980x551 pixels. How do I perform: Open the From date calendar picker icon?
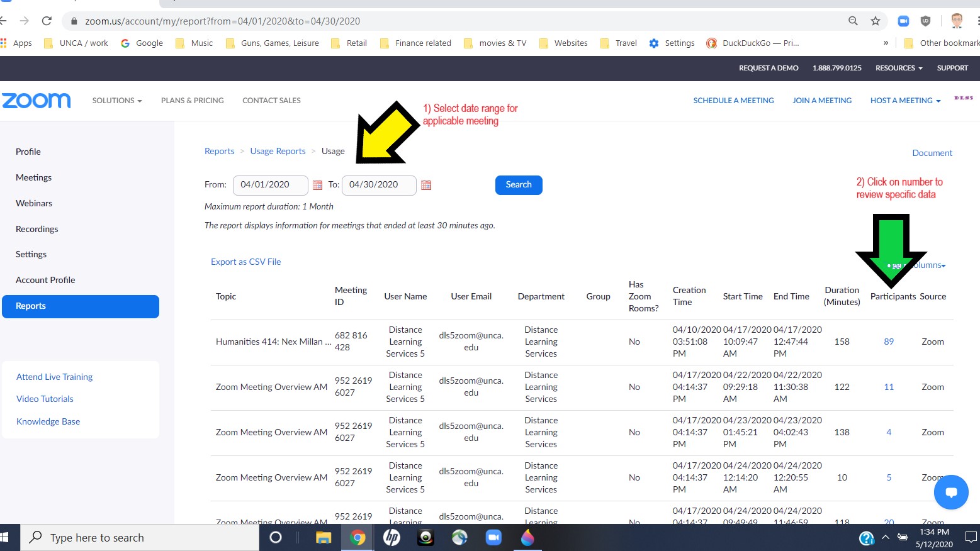(x=317, y=185)
